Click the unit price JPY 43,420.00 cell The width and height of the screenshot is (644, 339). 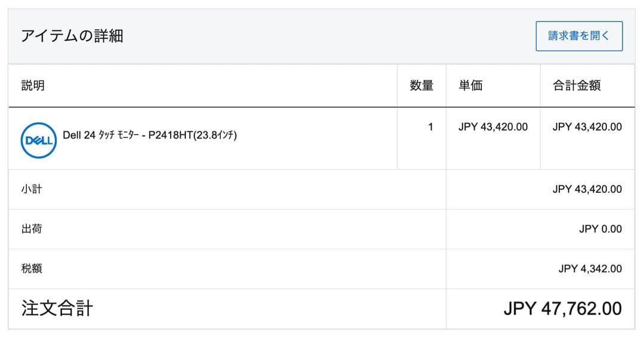pos(493,127)
